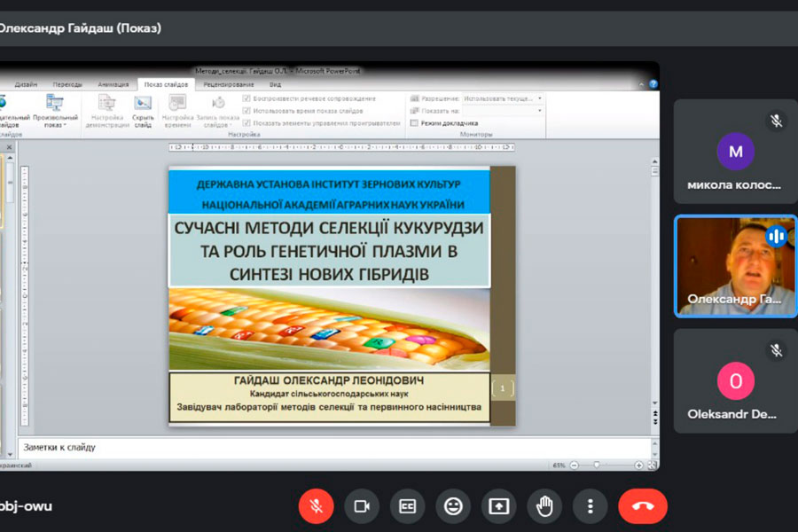Open the emoji reactions picker
This screenshot has height=532, width=798.
point(453,505)
